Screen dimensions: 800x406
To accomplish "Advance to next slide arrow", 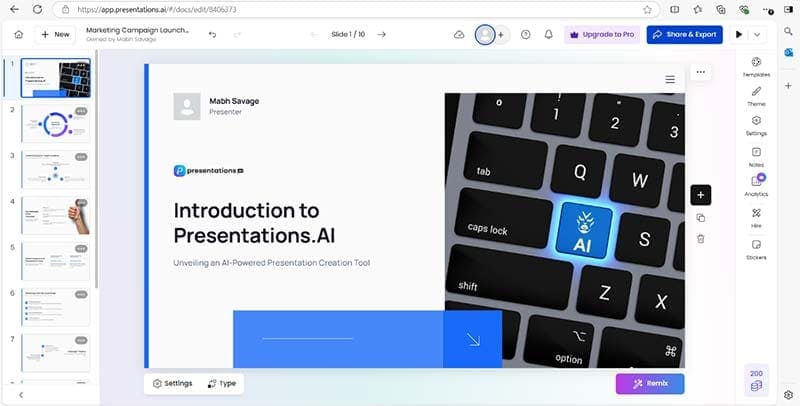I will point(381,35).
